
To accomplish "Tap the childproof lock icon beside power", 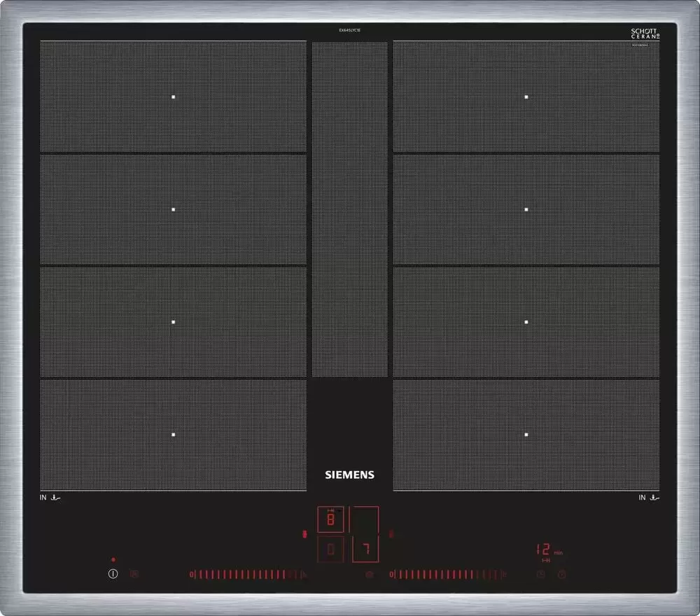I will click(135, 574).
